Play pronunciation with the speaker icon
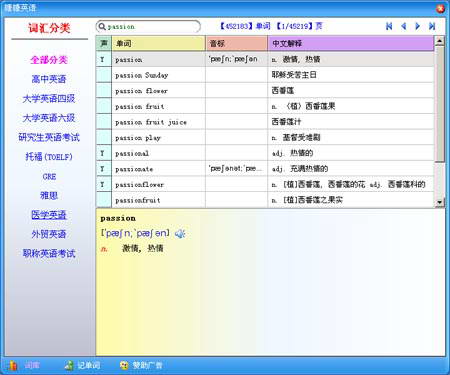The width and height of the screenshot is (450, 375). coord(180,234)
